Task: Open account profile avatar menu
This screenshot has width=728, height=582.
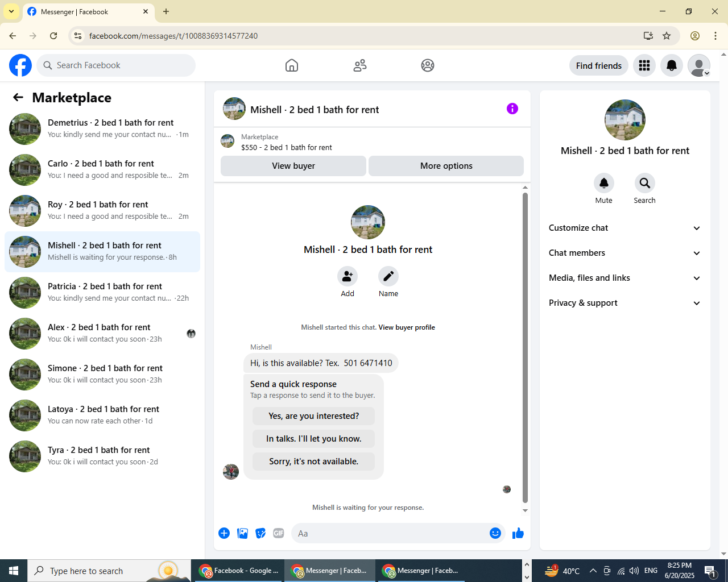Action: pyautogui.click(x=699, y=65)
